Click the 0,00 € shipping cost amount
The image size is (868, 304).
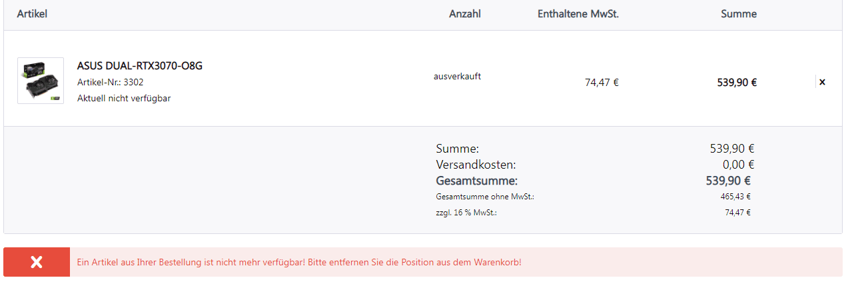(x=738, y=165)
